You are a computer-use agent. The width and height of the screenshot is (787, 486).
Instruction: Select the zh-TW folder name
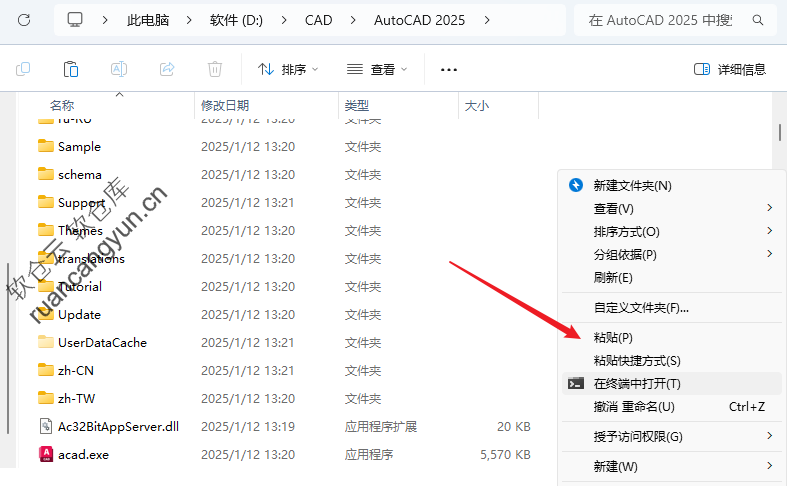76,399
